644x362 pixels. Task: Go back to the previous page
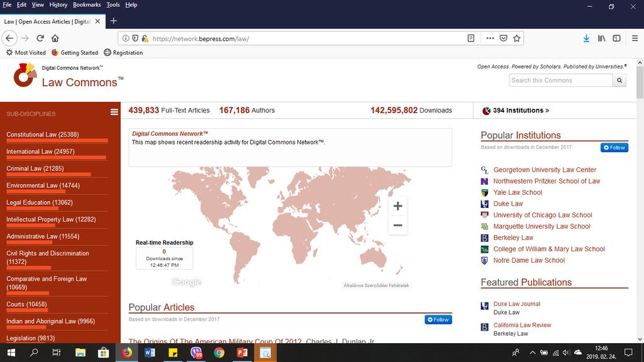point(9,38)
